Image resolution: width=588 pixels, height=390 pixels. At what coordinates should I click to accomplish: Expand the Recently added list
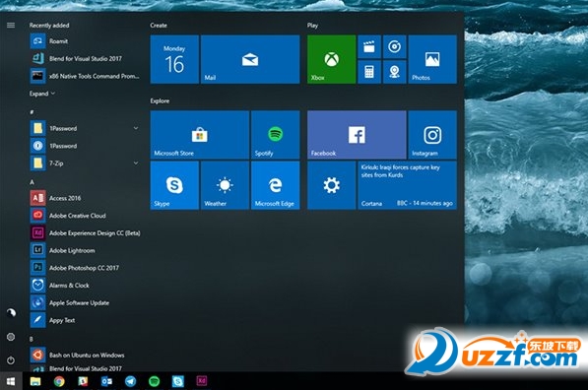[42, 94]
